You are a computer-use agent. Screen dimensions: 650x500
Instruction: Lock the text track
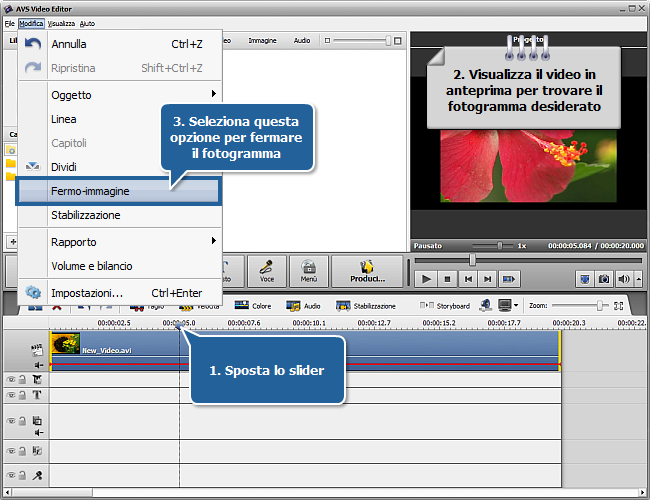click(x=23, y=395)
